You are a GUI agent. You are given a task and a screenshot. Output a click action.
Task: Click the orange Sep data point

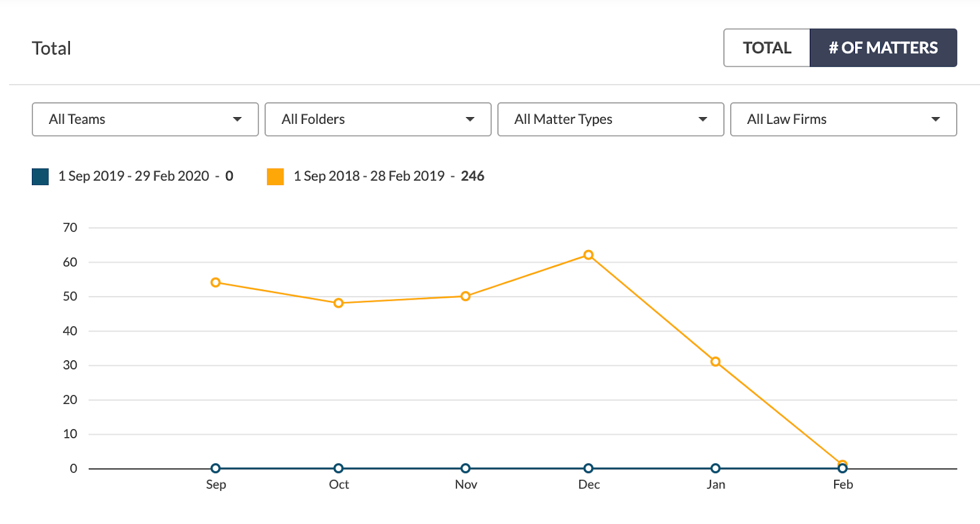tap(216, 283)
